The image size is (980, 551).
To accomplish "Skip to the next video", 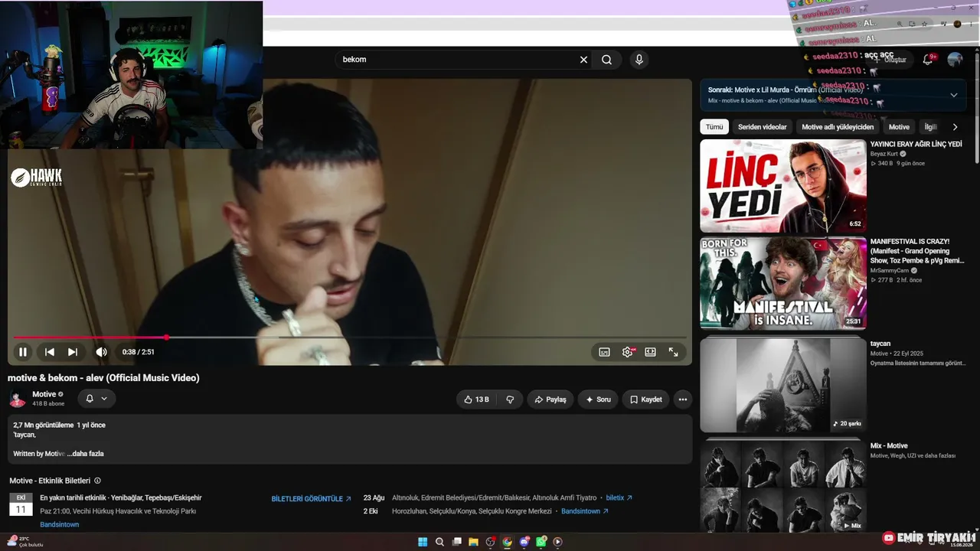I will (x=73, y=352).
